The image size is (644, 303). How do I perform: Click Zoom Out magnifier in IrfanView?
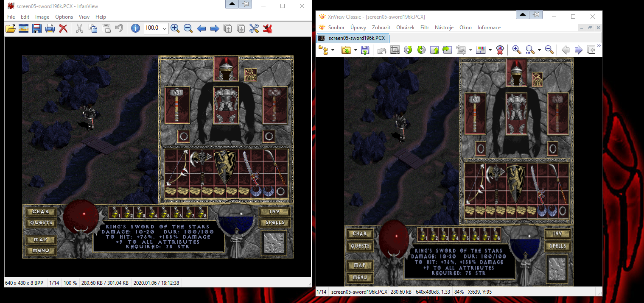(x=188, y=28)
